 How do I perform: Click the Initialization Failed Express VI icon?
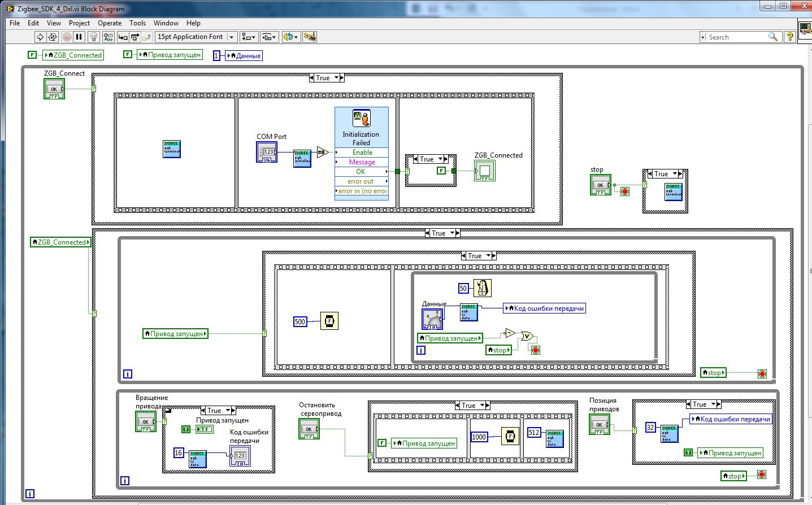362,118
